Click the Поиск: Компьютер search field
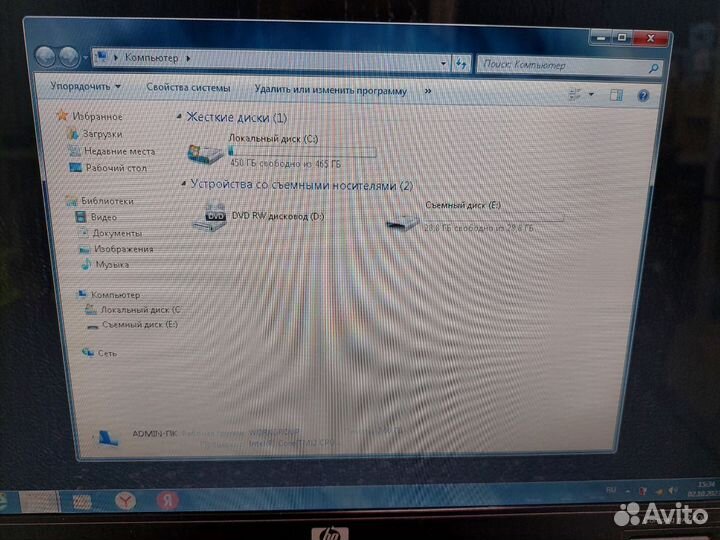Screen dimensions: 720x540 [x=570, y=66]
